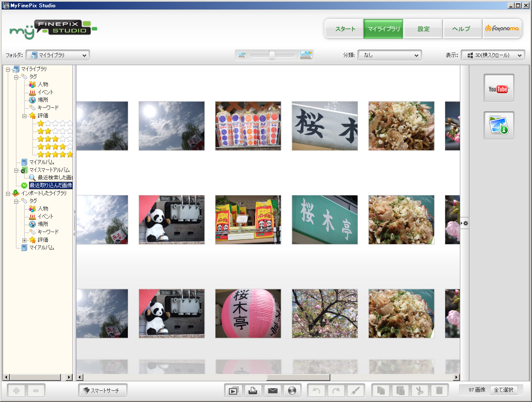This screenshot has height=402, width=532.
Task: Open the 表示 dropdown showing 3D(横スクロール)
Action: click(493, 55)
